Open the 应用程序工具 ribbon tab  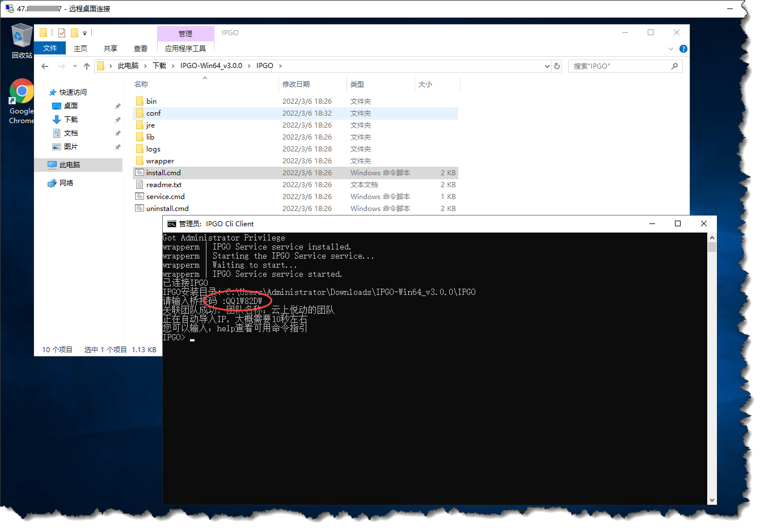click(x=185, y=49)
